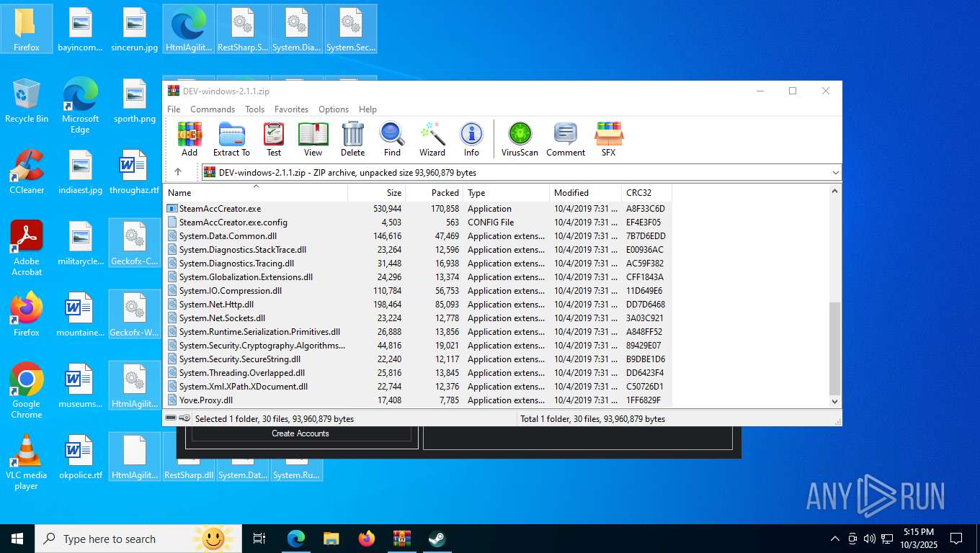The height and width of the screenshot is (553, 980).
Task: Sort file list by Type column
Action: (507, 193)
